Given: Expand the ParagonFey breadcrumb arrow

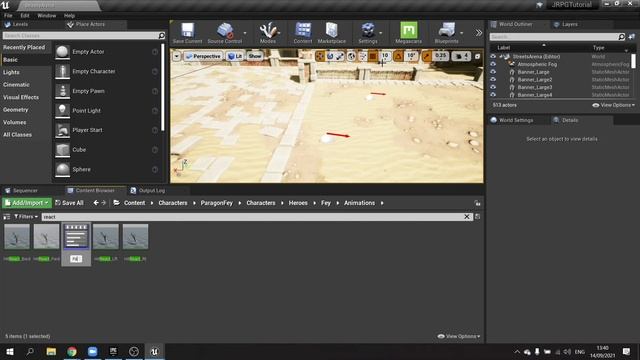Looking at the screenshot, I should click(240, 203).
